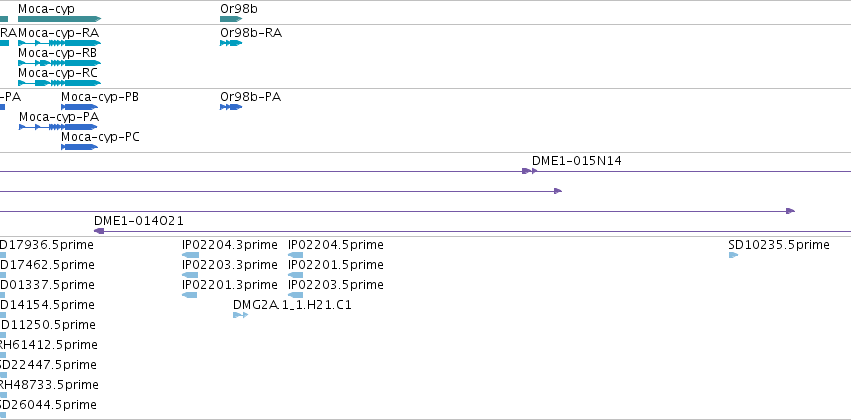851x420 pixels.
Task: Click the SD10235.5prime EST label
Action: pyautogui.click(x=779, y=245)
